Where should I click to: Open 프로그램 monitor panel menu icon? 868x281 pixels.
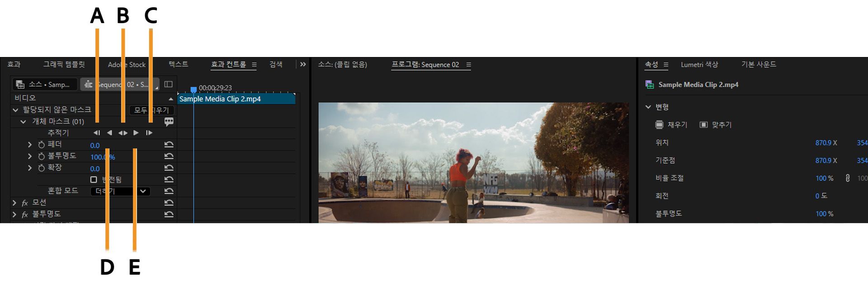468,65
